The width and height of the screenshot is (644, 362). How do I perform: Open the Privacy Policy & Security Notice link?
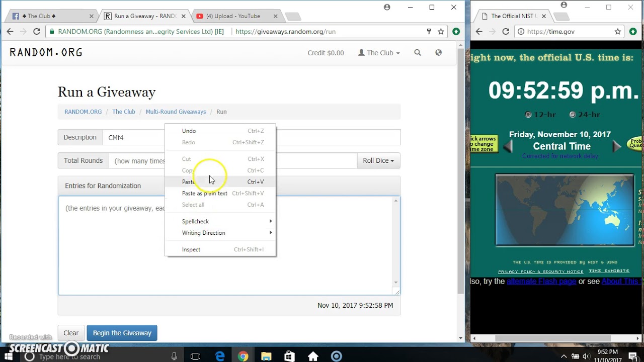pos(541,271)
